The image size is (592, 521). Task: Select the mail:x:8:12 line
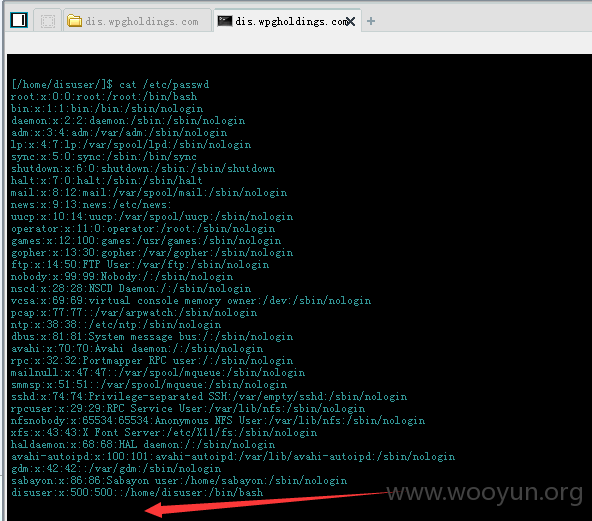click(149, 193)
